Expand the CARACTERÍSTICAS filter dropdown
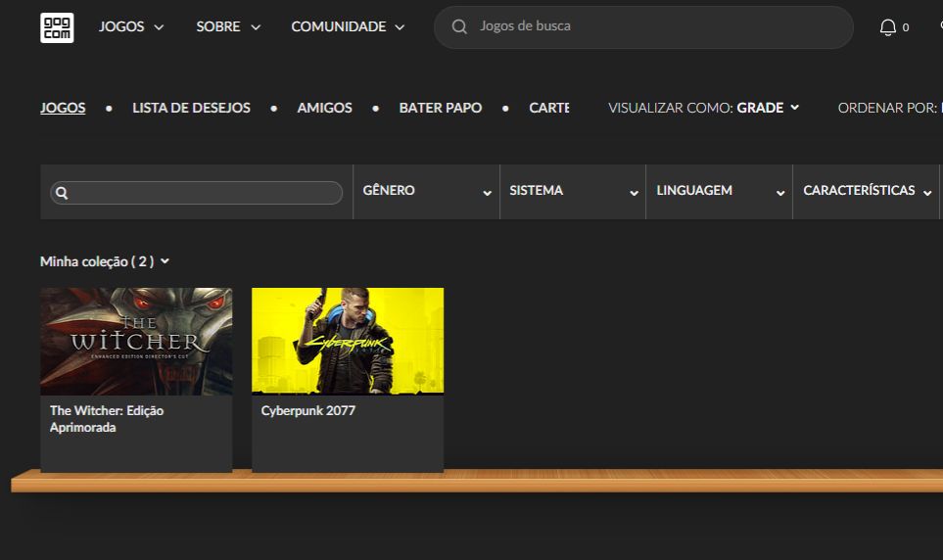The width and height of the screenshot is (943, 560). [867, 191]
